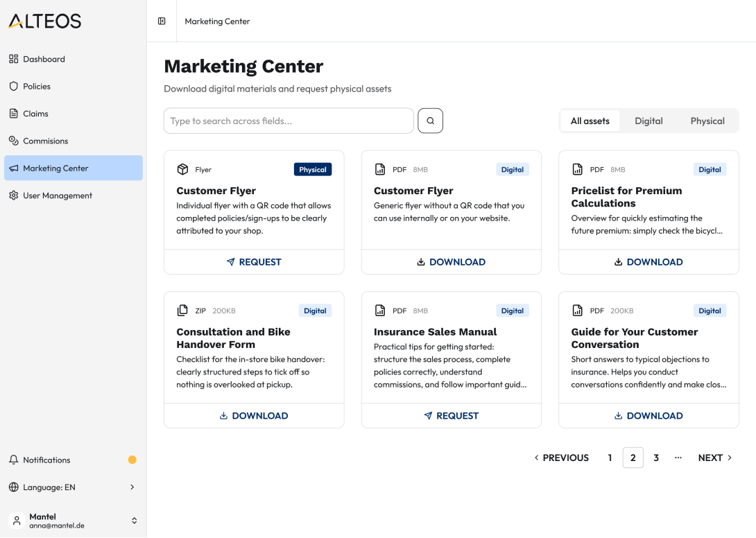
Task: Request the physical Customer Flyer
Action: point(254,262)
